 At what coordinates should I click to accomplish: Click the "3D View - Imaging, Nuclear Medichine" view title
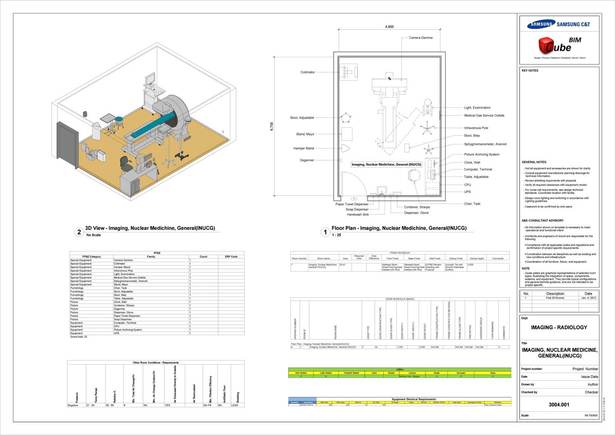click(x=150, y=228)
